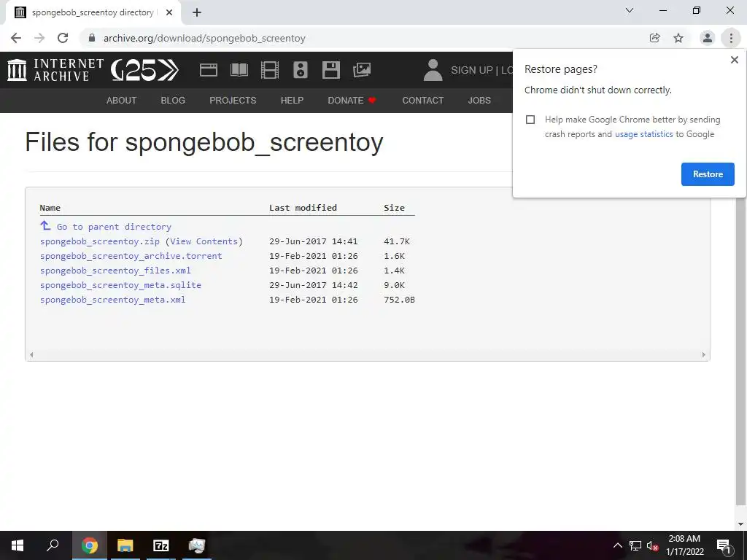Open the BLOG menu item

(x=173, y=101)
